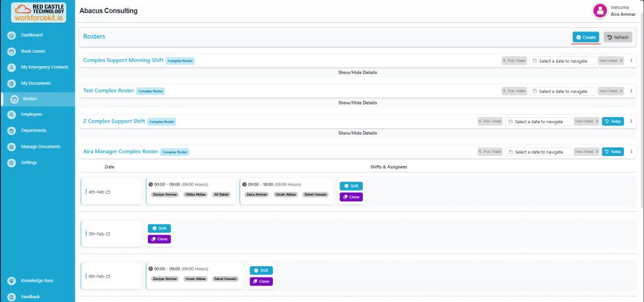The height and width of the screenshot is (302, 644).
Task: Toggle Show/Hide Details under Test Complex Roster
Action: coord(357,103)
